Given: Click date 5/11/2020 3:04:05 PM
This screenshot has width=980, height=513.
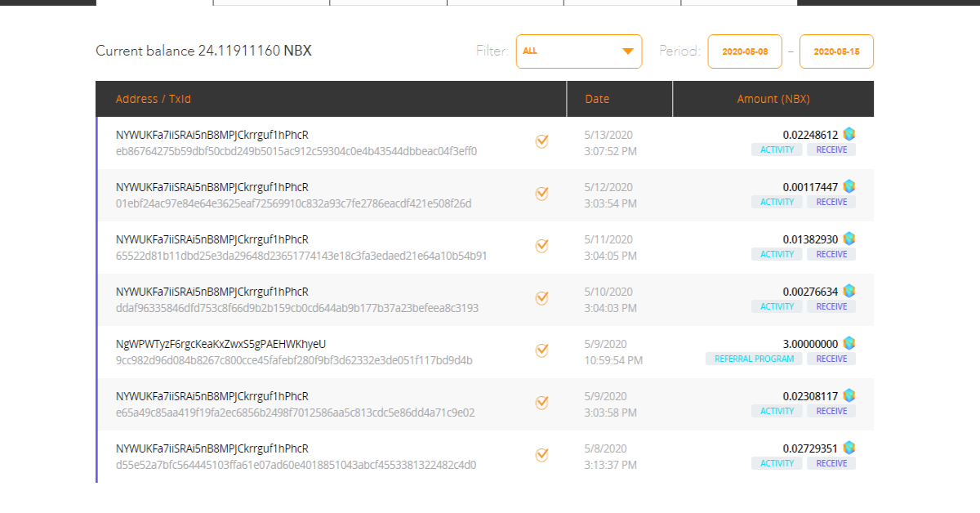Looking at the screenshot, I should 611,248.
